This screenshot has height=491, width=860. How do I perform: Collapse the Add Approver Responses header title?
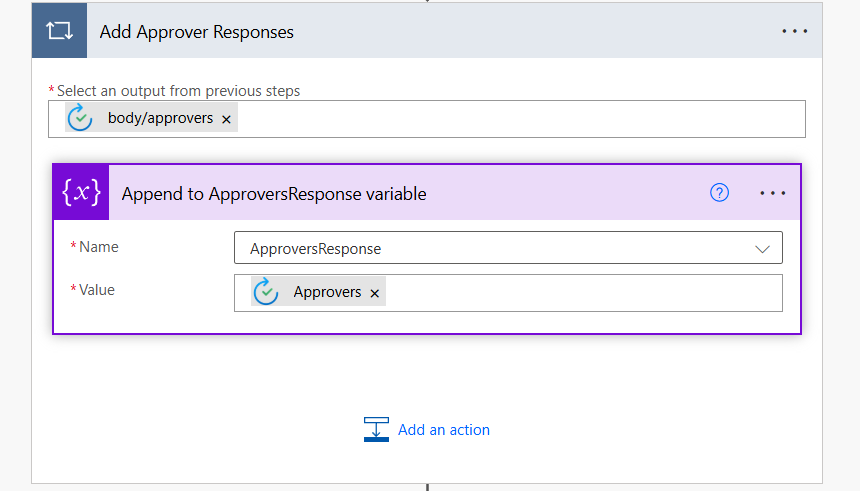click(x=197, y=32)
